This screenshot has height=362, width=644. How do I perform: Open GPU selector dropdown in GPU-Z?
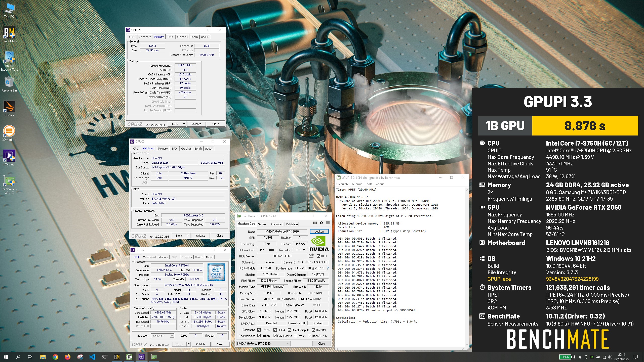[263, 343]
